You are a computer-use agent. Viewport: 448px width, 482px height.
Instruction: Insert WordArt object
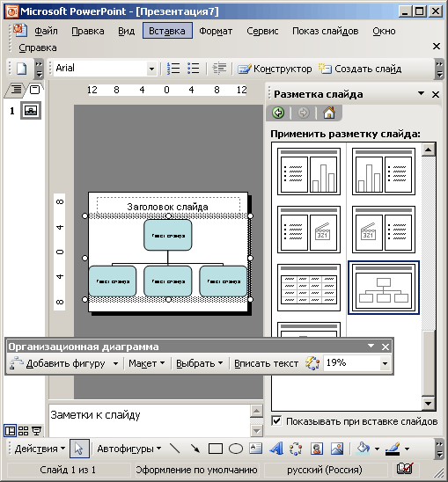point(276,449)
